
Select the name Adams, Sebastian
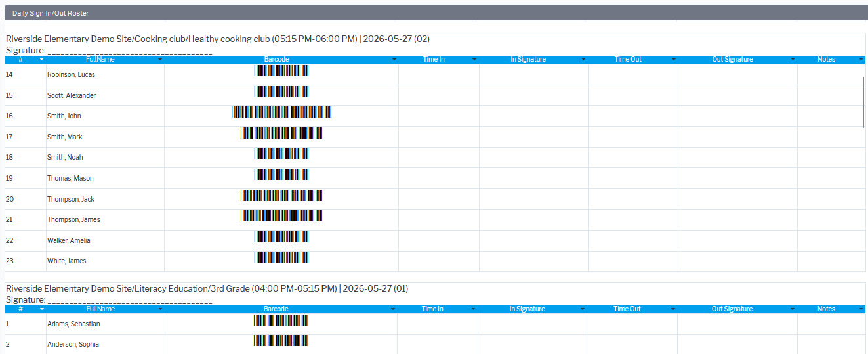coord(72,324)
